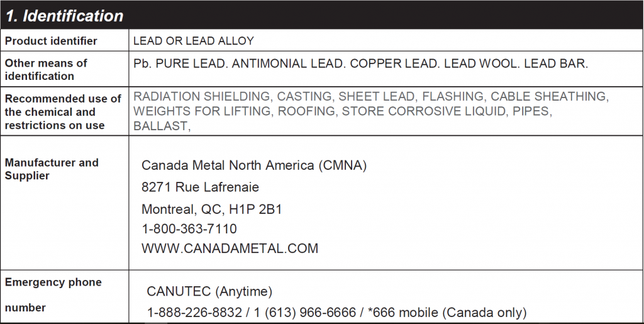Click the 'number' label below Emergency phone
Image resolution: width=644 pixels, height=324 pixels.
tap(25, 307)
